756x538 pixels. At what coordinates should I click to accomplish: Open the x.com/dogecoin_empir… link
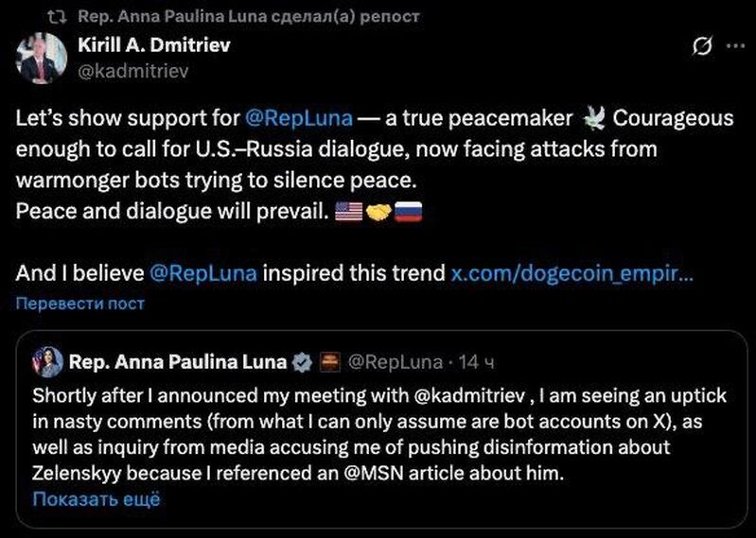571,273
